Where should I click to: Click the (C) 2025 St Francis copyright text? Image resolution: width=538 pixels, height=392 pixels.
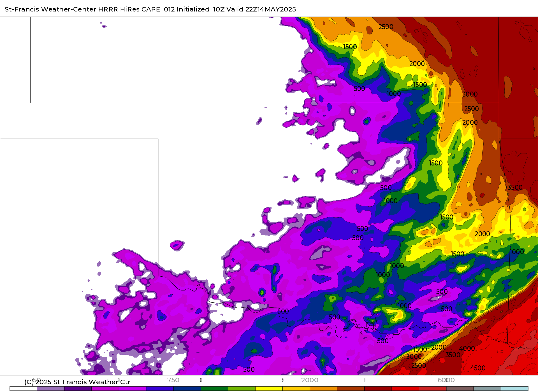[x=77, y=382]
